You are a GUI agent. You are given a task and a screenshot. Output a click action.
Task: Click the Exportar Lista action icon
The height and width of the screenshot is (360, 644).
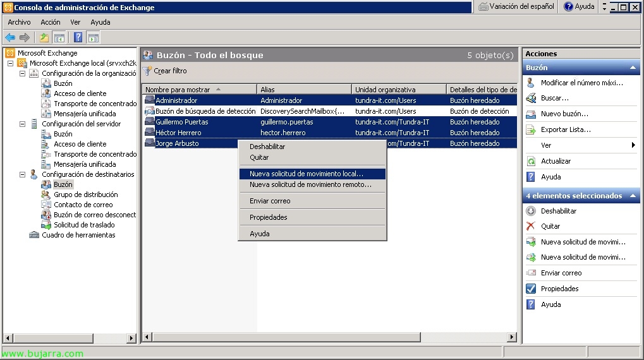pos(531,129)
